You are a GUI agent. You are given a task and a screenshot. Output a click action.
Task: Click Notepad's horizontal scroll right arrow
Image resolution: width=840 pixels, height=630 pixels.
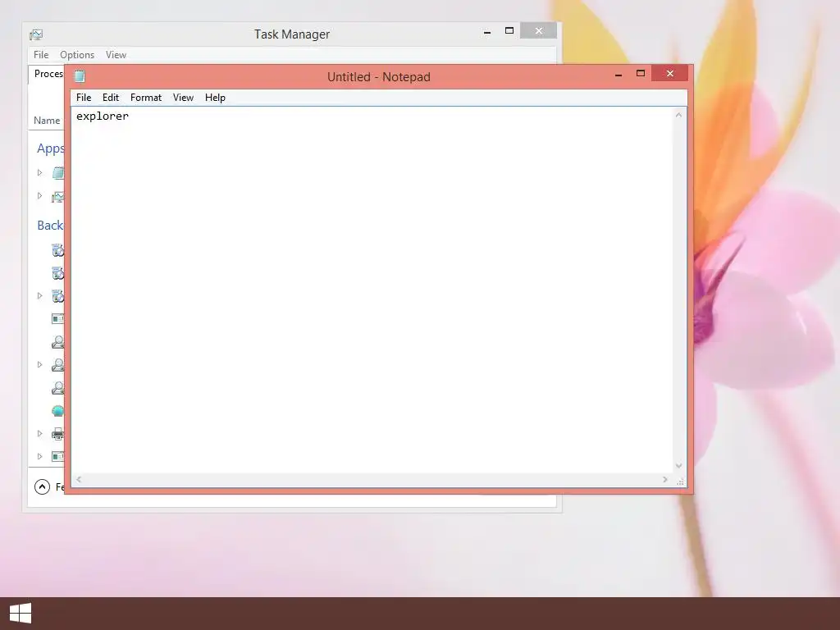664,479
